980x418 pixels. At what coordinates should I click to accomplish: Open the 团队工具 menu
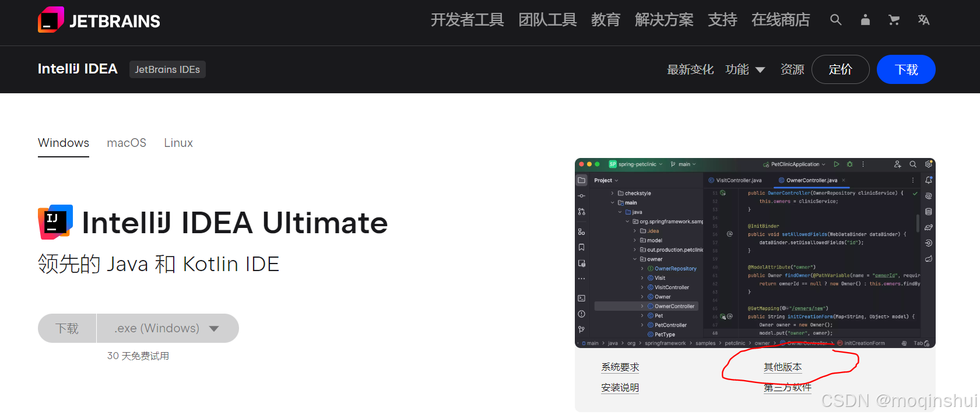tap(547, 20)
